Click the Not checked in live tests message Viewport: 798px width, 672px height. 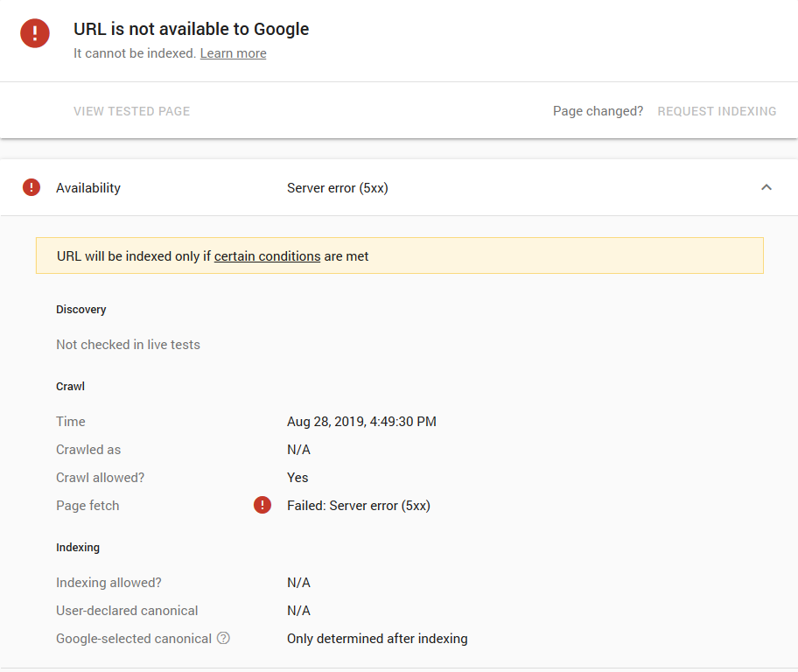coord(128,344)
